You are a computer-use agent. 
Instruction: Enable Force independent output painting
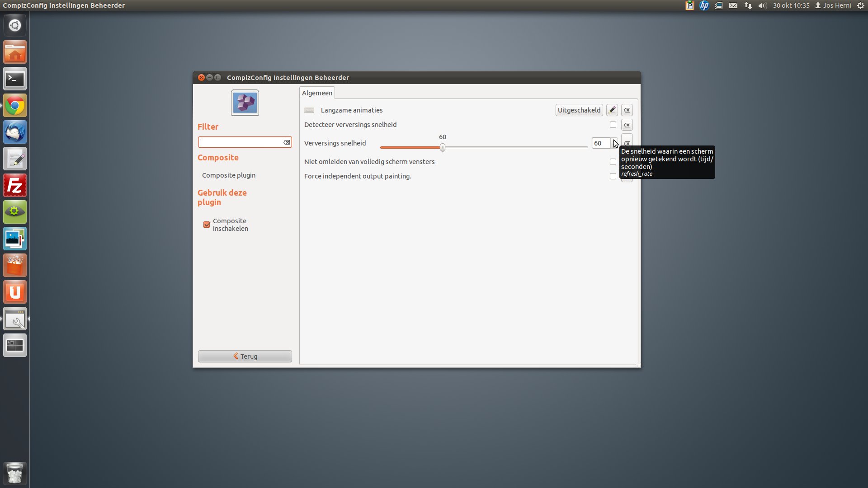tap(613, 176)
